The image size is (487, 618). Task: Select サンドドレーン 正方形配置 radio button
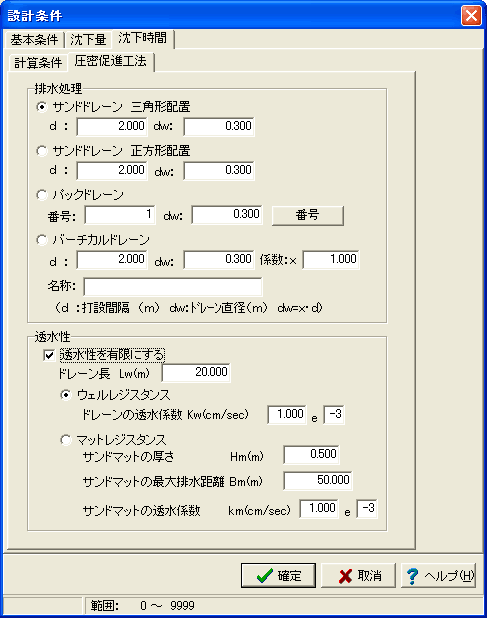[42, 151]
